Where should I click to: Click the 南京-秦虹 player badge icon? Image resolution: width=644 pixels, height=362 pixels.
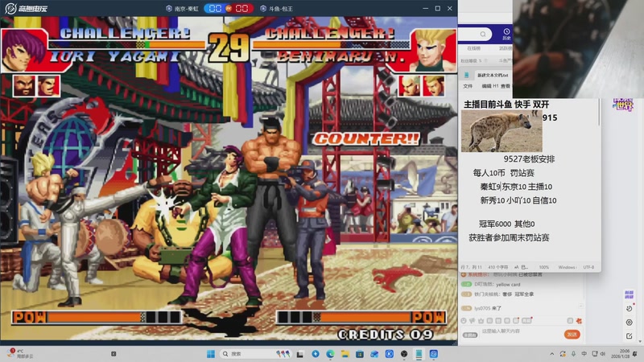pyautogui.click(x=169, y=8)
